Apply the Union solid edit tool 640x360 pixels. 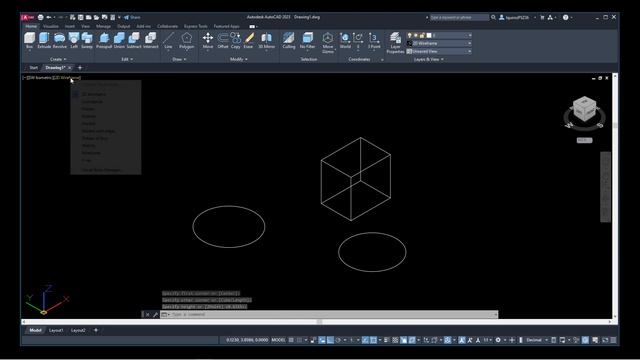click(119, 40)
